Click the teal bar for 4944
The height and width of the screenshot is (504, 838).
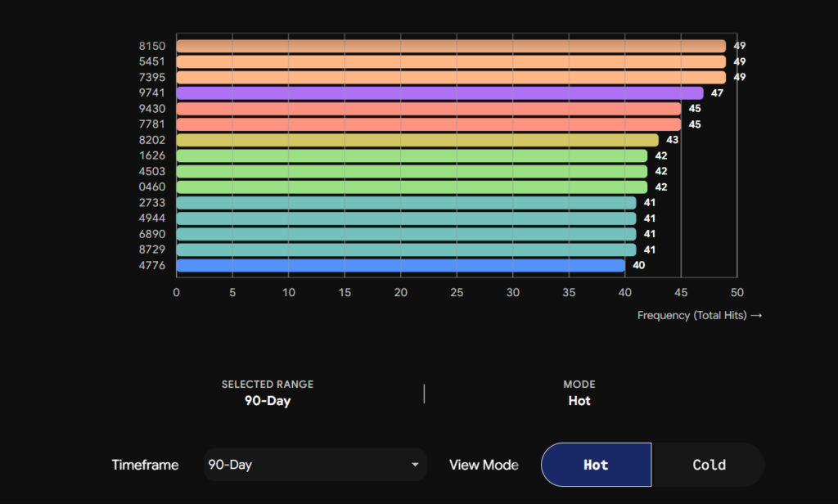406,218
